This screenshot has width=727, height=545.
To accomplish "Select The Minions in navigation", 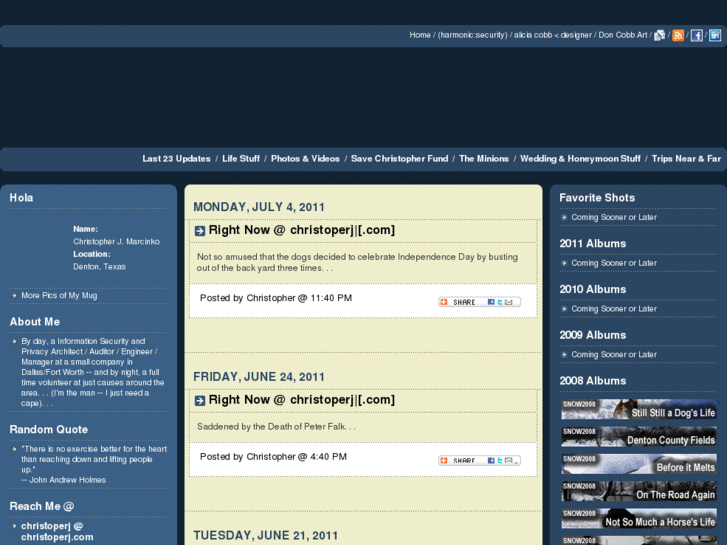I will (484, 159).
